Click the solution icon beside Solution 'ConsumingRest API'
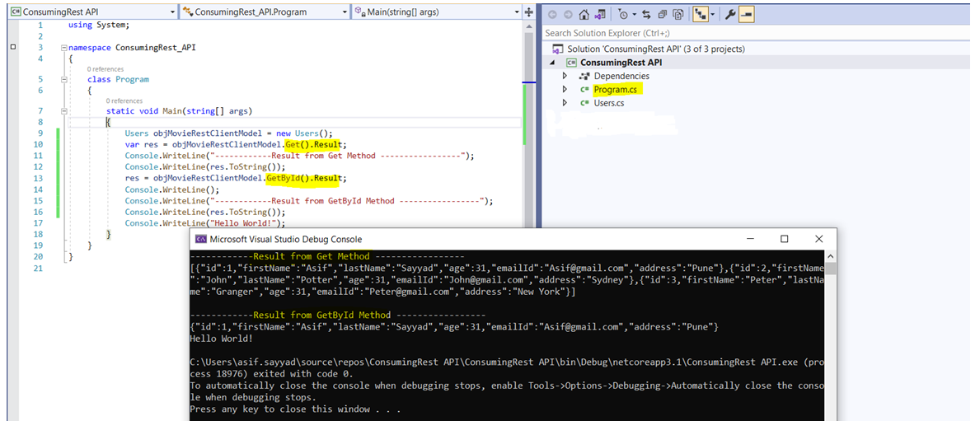Viewport: 980px width, 430px height. (558, 49)
